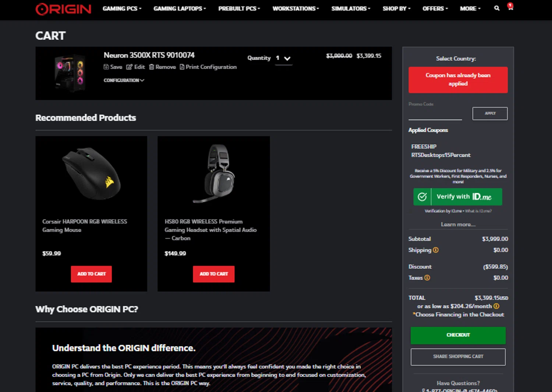Image resolution: width=552 pixels, height=392 pixels.
Task: Edit the Neuron 3500X configuration
Action: [x=135, y=67]
